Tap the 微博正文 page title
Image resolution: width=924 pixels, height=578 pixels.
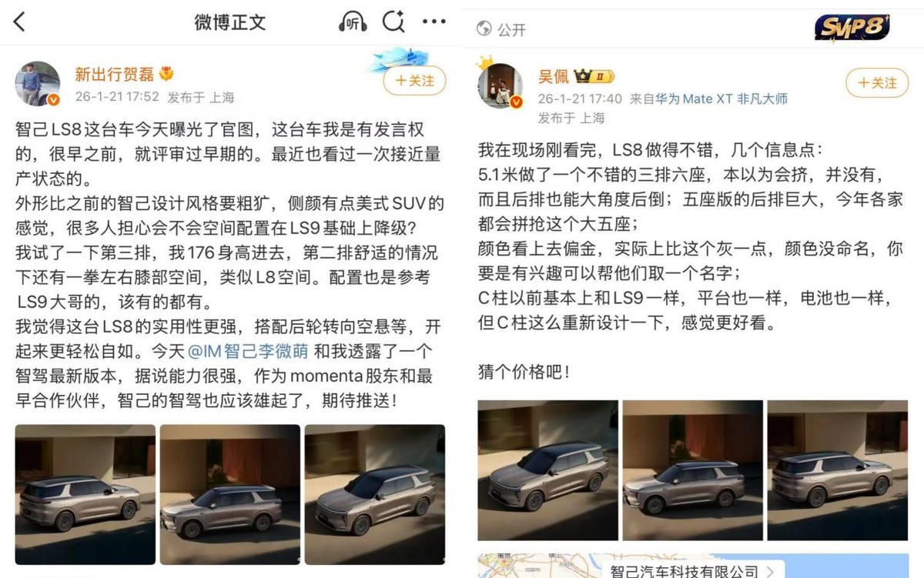tap(229, 22)
